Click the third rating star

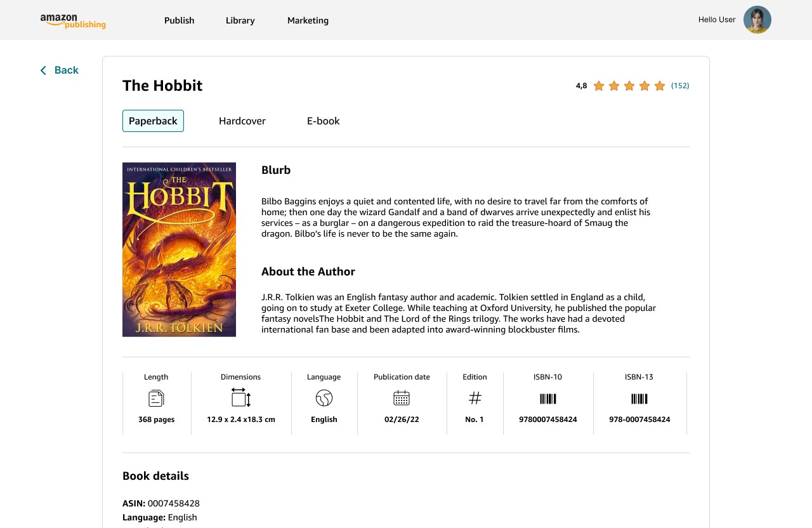[x=629, y=86]
